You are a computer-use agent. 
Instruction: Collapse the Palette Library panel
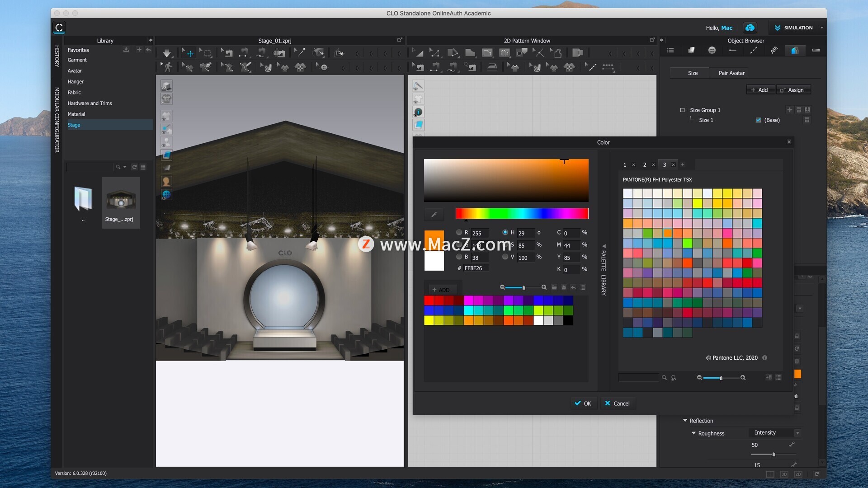(x=604, y=246)
